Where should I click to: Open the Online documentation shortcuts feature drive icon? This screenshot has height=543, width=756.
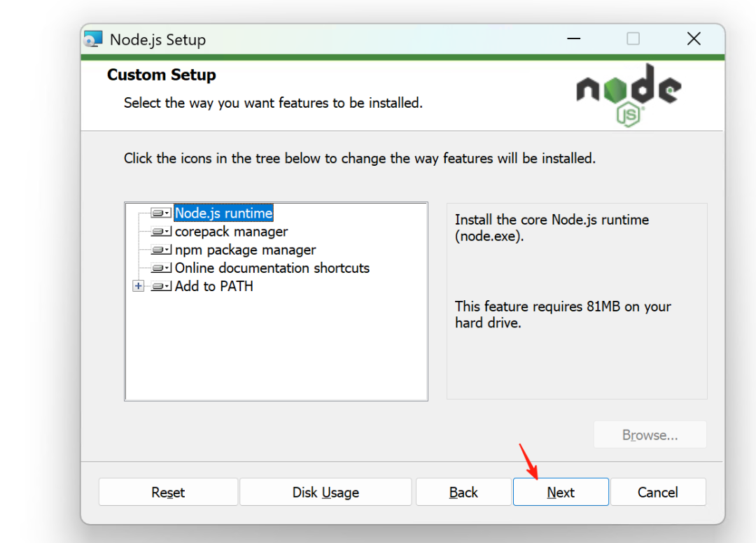point(161,268)
